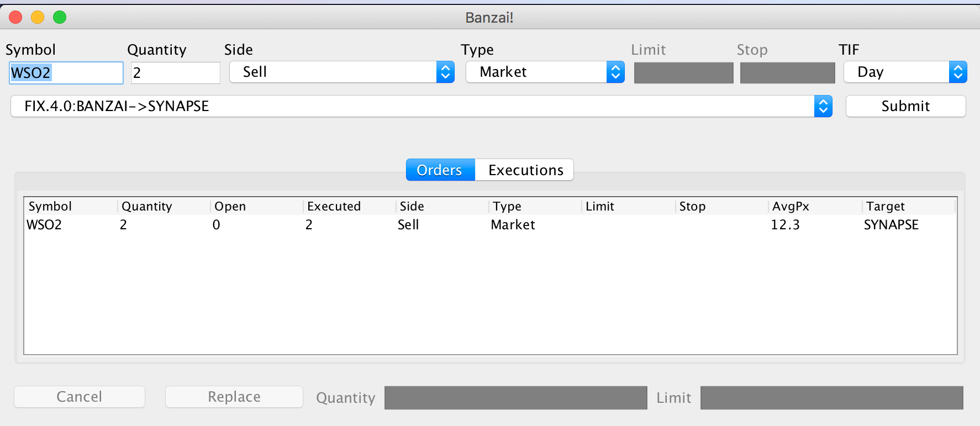The image size is (980, 426).
Task: Click the Open column header
Action: (257, 206)
